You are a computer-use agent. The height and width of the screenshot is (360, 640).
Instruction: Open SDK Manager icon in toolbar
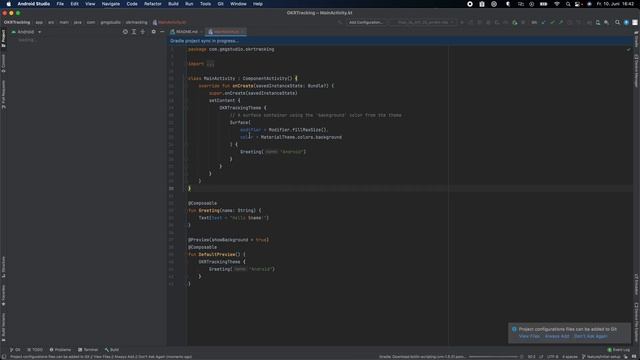[607, 22]
